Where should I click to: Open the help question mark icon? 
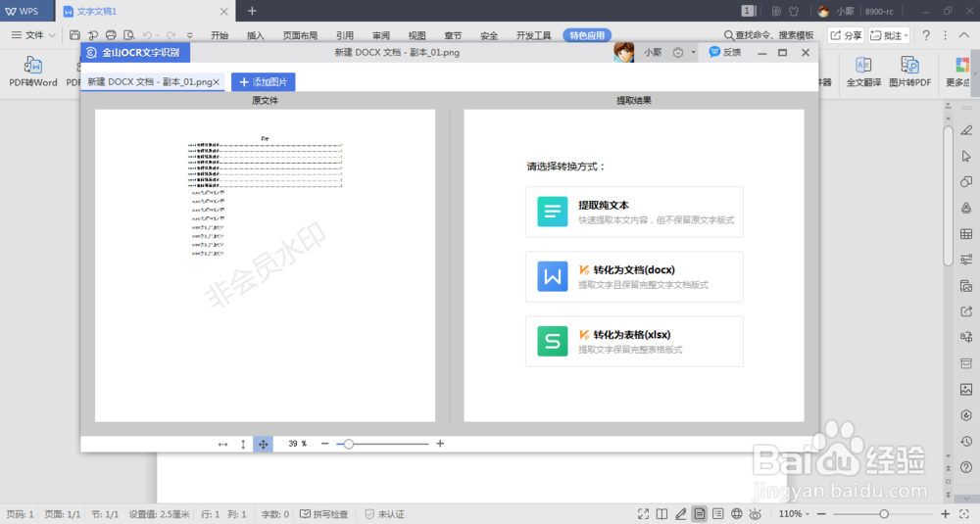[x=926, y=35]
